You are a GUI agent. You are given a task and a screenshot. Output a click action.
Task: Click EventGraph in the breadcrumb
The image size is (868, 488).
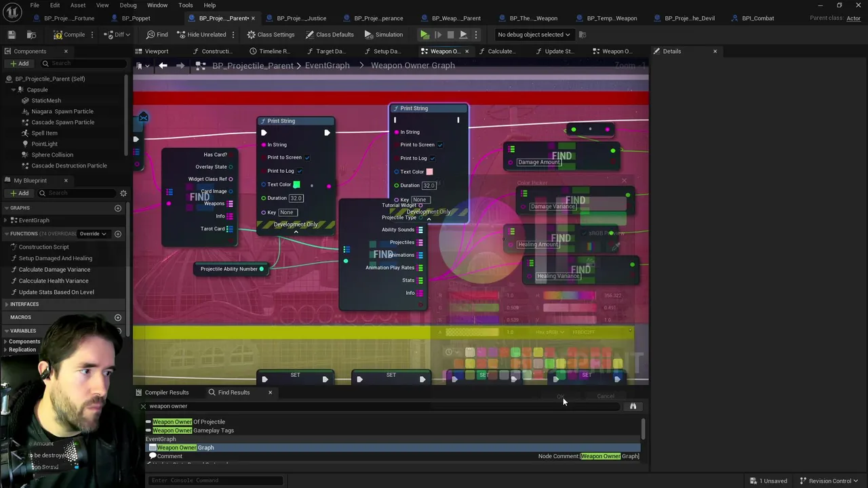pyautogui.click(x=327, y=66)
